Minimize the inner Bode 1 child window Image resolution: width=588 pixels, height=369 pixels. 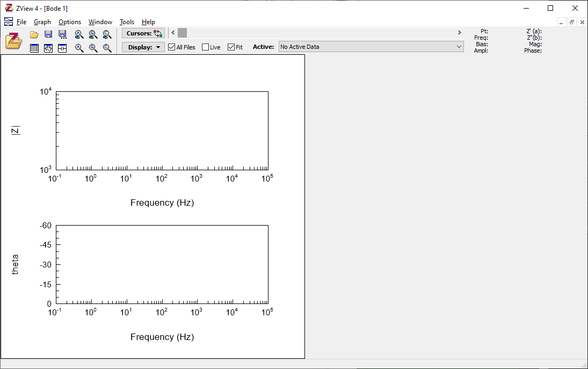[x=561, y=23]
